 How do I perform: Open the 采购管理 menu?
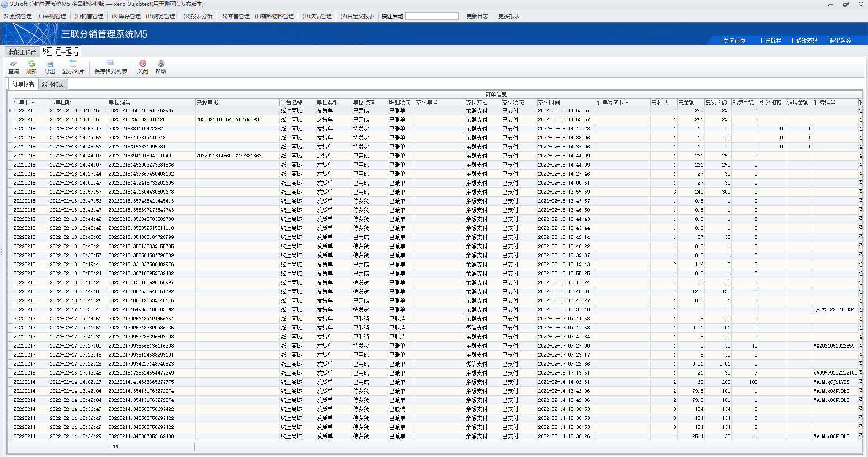[52, 16]
